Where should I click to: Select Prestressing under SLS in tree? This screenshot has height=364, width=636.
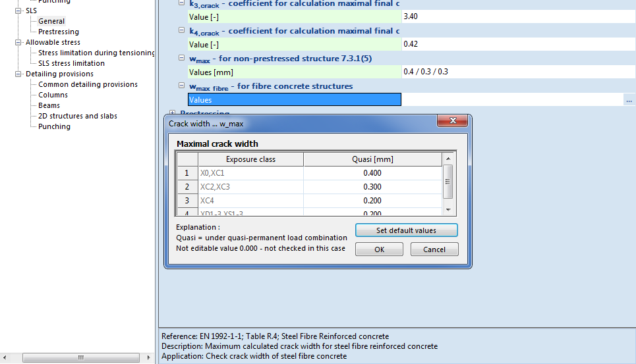(58, 32)
